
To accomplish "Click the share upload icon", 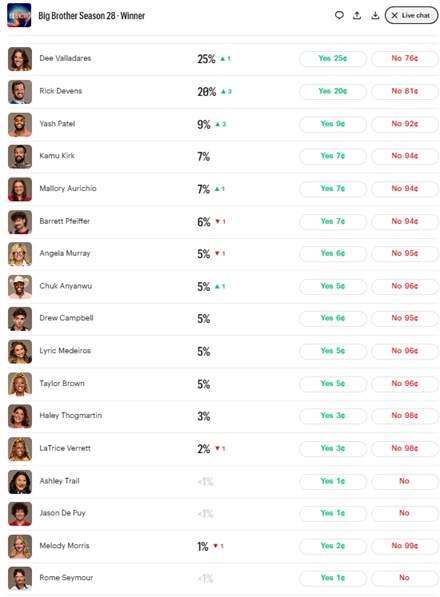I will pyautogui.click(x=357, y=15).
